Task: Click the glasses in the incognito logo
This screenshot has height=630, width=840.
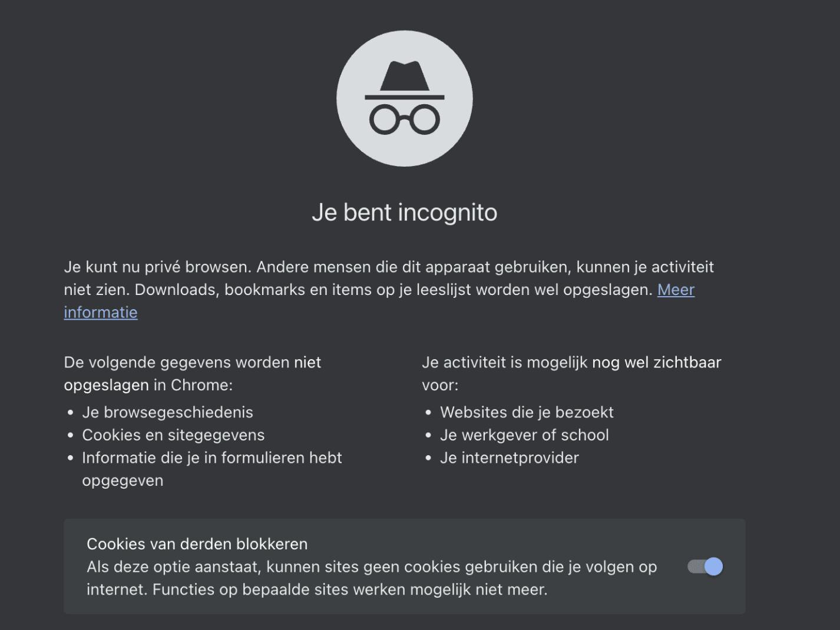Action: pos(404,120)
